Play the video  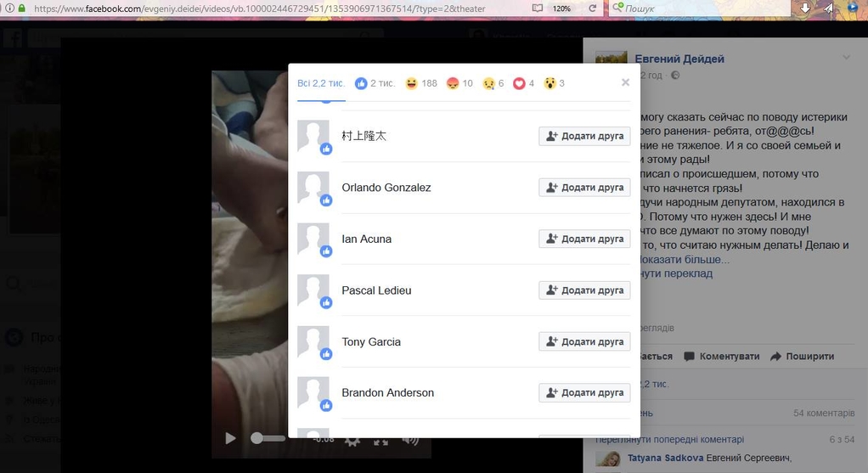point(230,438)
